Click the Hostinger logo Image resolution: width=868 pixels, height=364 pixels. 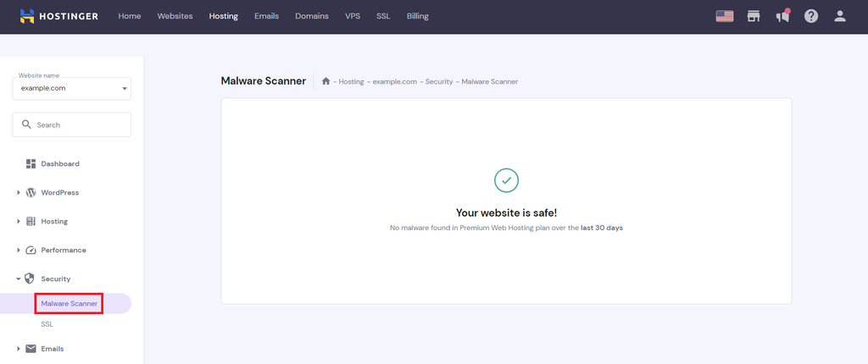coord(58,16)
